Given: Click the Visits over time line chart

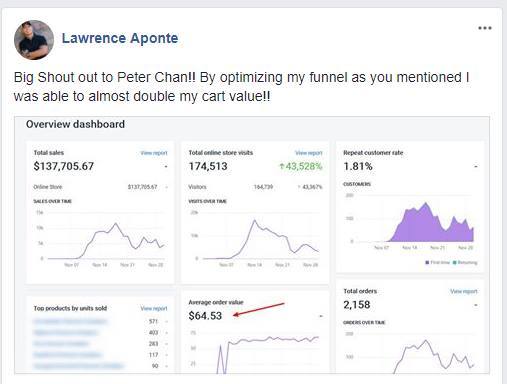Looking at the screenshot, I should click(261, 239).
